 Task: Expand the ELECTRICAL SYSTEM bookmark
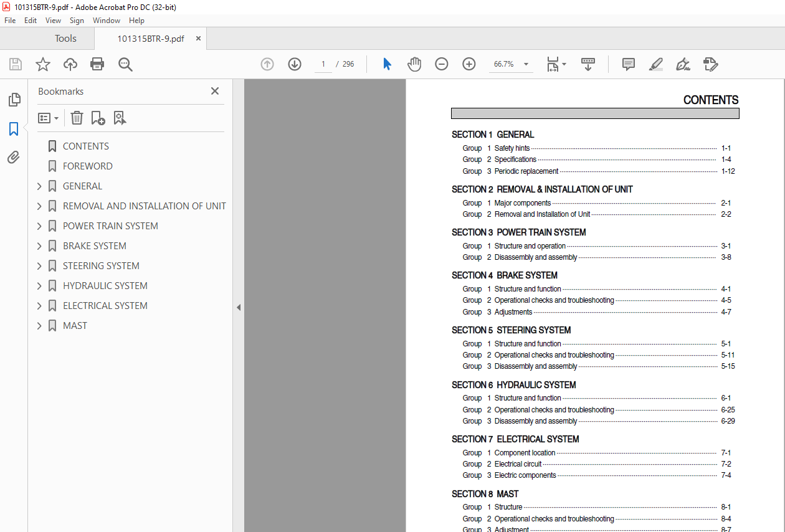point(39,306)
